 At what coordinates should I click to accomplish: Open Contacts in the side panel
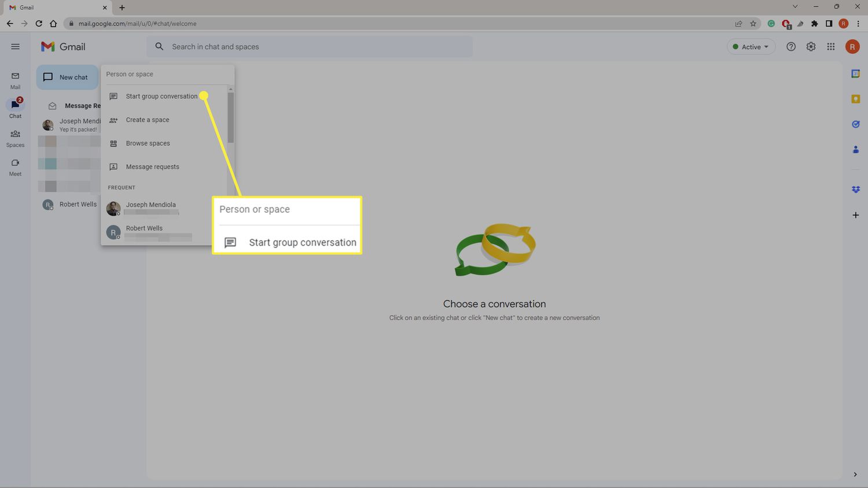855,149
